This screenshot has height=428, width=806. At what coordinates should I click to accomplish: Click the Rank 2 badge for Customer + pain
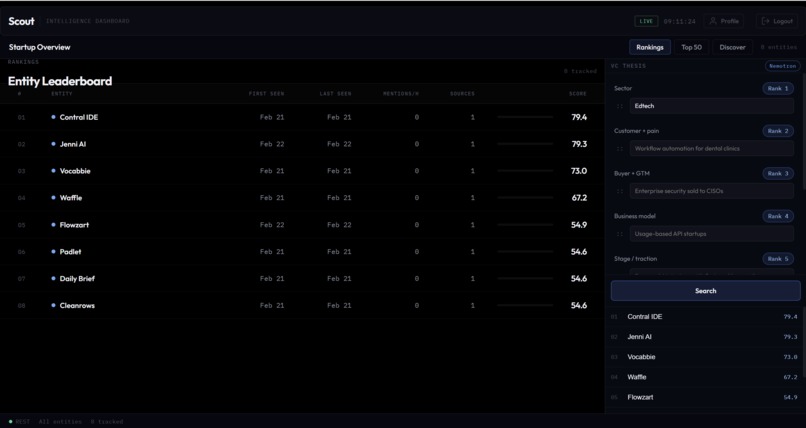(778, 131)
